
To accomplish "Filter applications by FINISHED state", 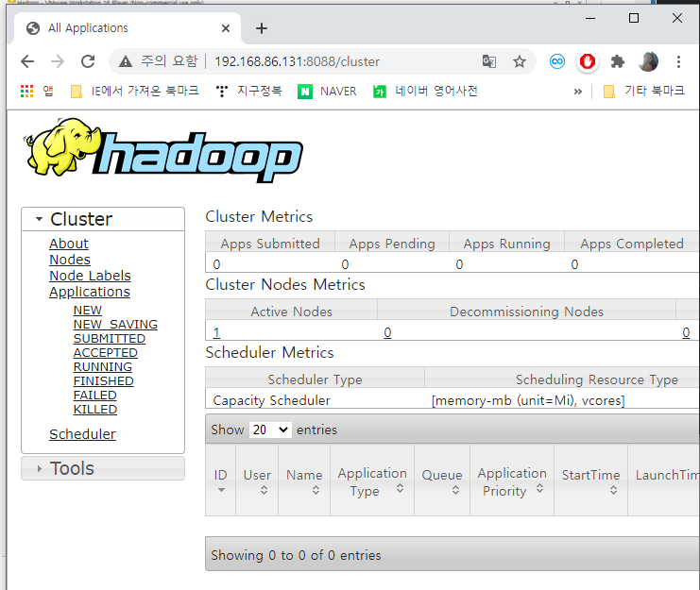I will (104, 381).
